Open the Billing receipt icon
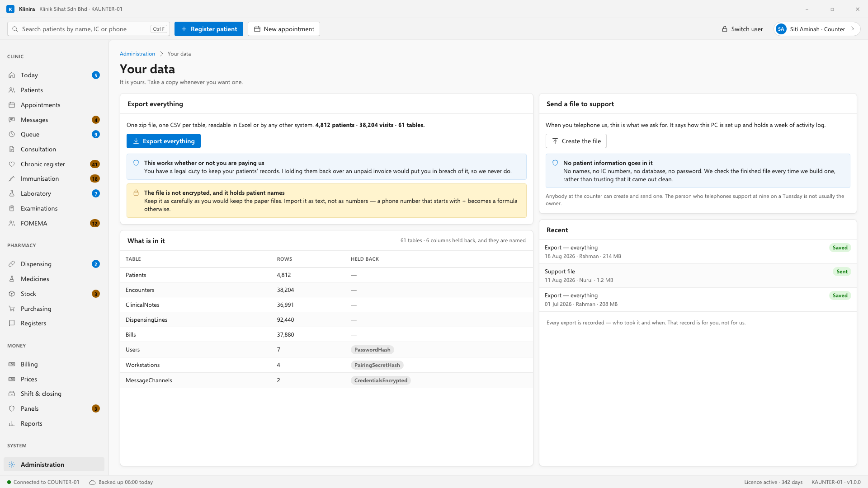The image size is (868, 488). pos(12,364)
